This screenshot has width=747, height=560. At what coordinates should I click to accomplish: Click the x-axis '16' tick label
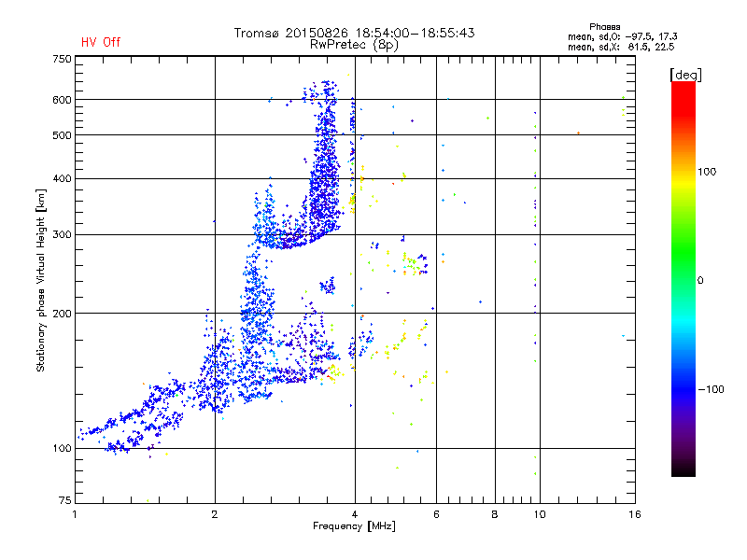coord(635,514)
